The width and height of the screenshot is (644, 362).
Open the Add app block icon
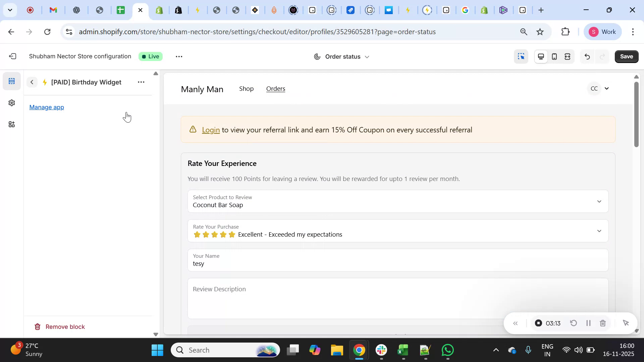point(12,124)
